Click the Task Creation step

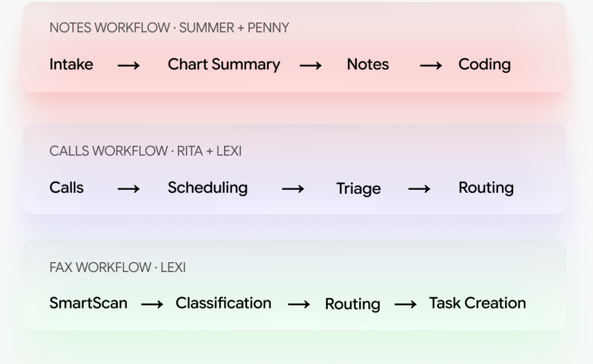tap(477, 303)
